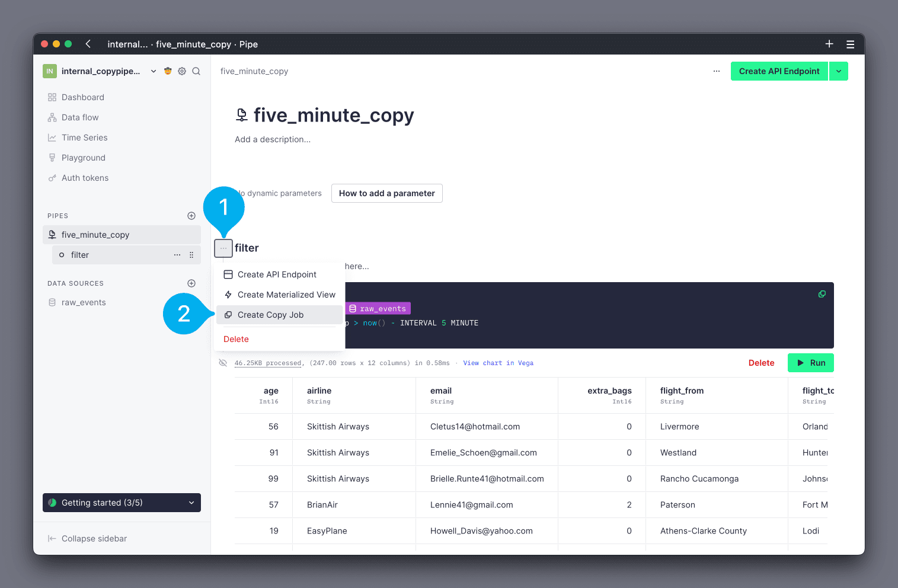Toggle the node output visibility eye icon
The width and height of the screenshot is (898, 588).
click(223, 363)
